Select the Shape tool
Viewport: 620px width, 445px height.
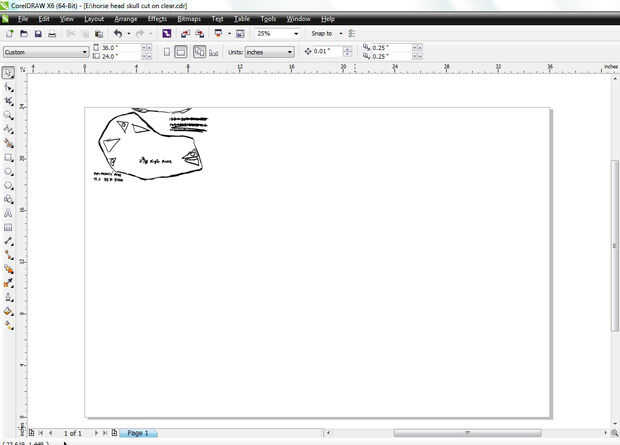[8, 87]
